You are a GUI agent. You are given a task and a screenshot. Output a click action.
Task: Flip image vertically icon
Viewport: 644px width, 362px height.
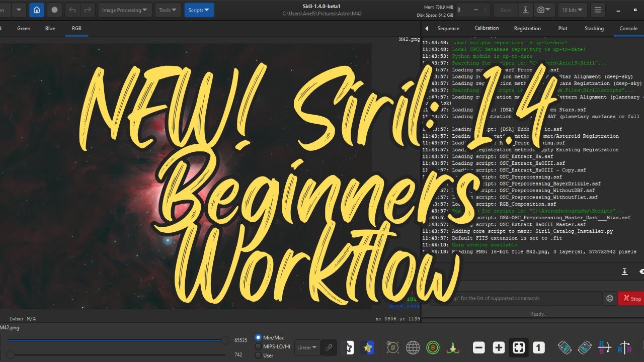click(x=604, y=347)
